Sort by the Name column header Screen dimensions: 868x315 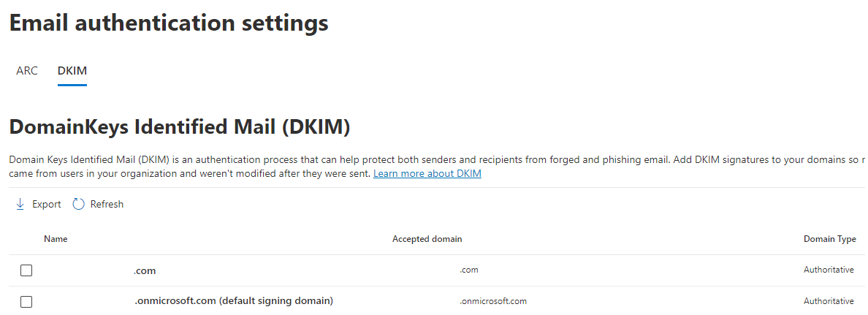[x=56, y=239]
